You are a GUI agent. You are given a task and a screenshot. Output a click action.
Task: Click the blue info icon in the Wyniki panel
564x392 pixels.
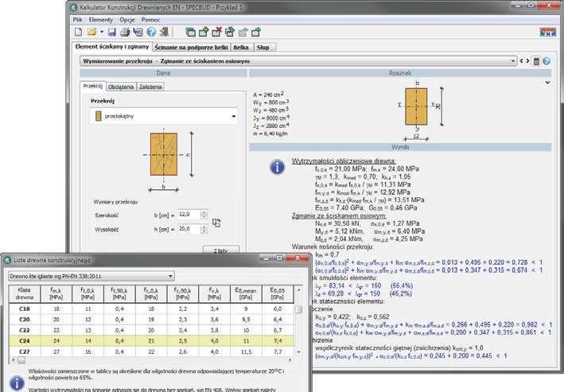coord(277,167)
